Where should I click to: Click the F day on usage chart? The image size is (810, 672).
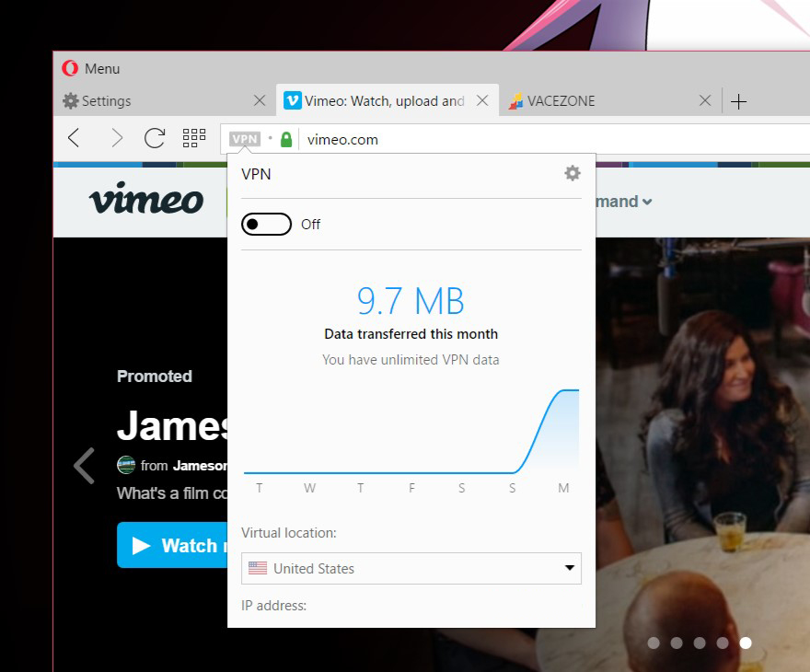tap(411, 488)
